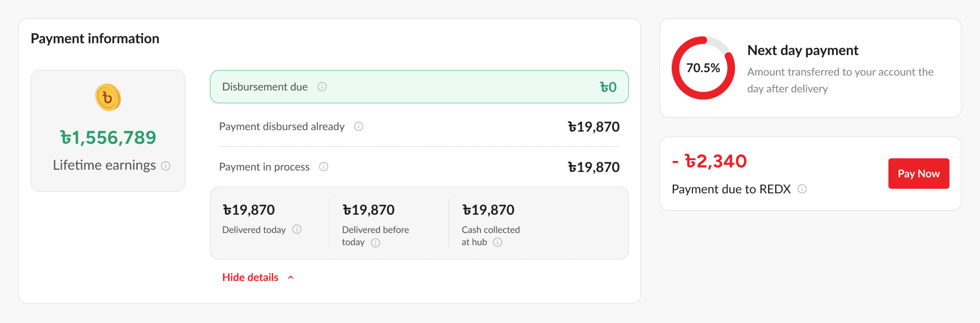Click the Payment information heading

(x=95, y=38)
